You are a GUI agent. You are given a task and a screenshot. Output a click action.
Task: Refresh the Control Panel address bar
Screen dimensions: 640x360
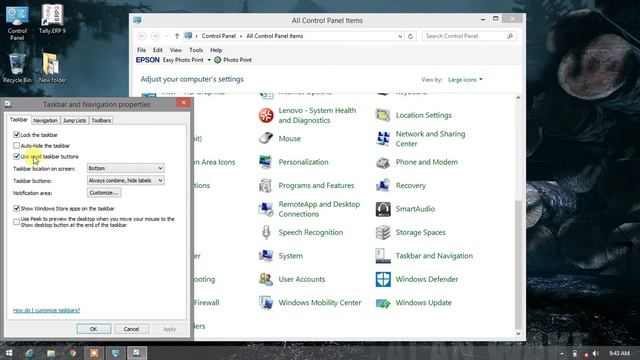click(410, 36)
